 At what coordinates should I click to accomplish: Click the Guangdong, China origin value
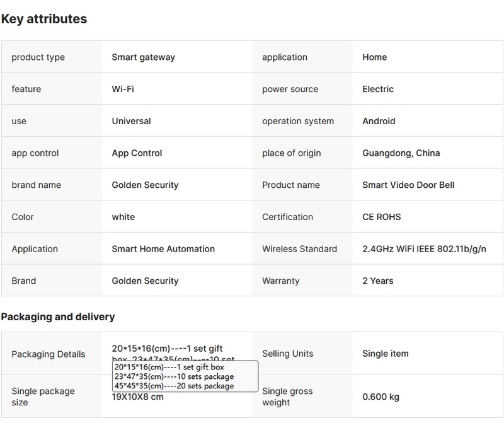coord(401,153)
